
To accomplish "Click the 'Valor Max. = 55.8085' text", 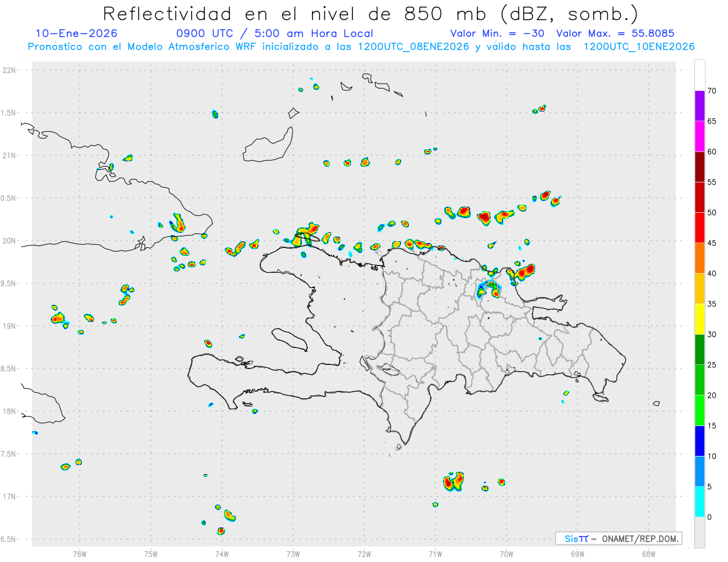I will coord(615,33).
